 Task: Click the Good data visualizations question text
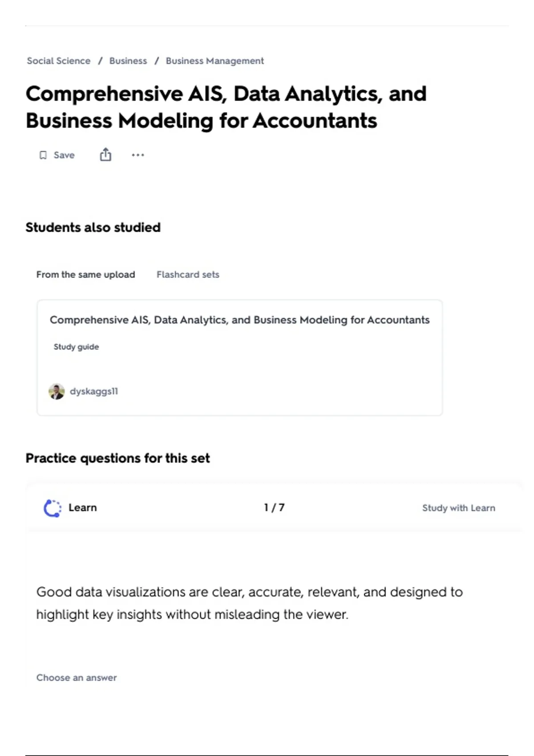coord(249,603)
